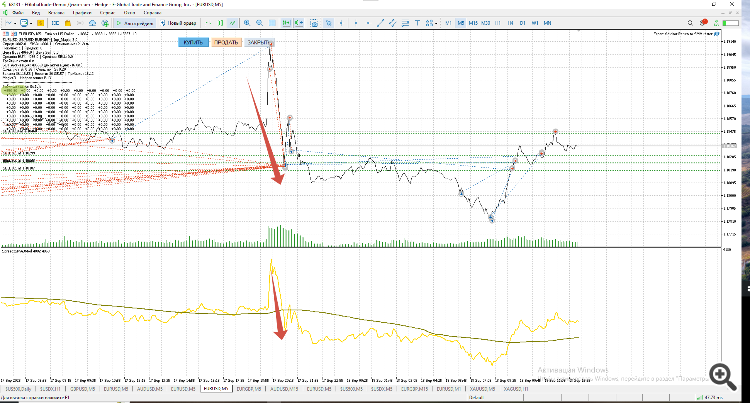Select the text label tool
This screenshot has height=403, width=750.
[417, 23]
